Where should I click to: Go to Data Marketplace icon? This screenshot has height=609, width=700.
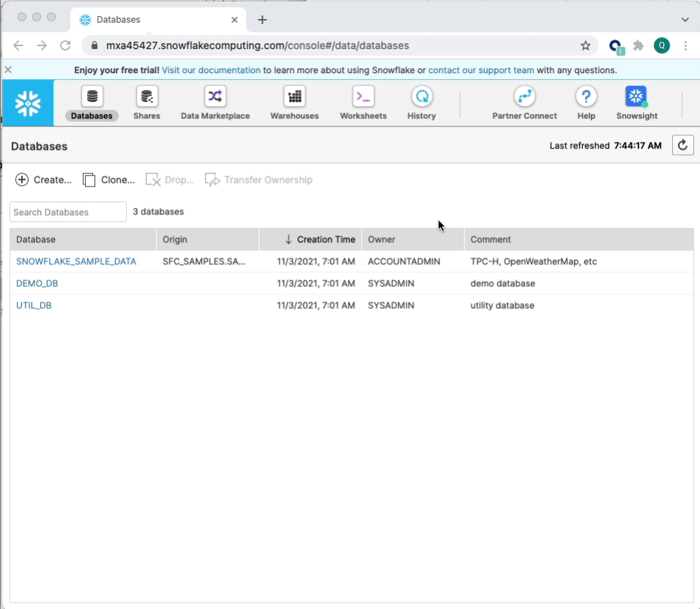tap(215, 97)
